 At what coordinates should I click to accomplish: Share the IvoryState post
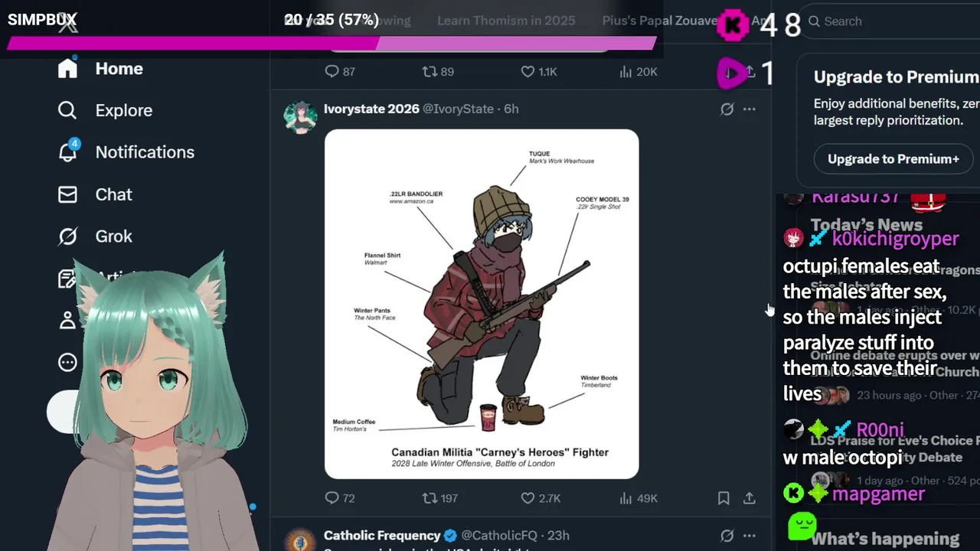point(750,498)
